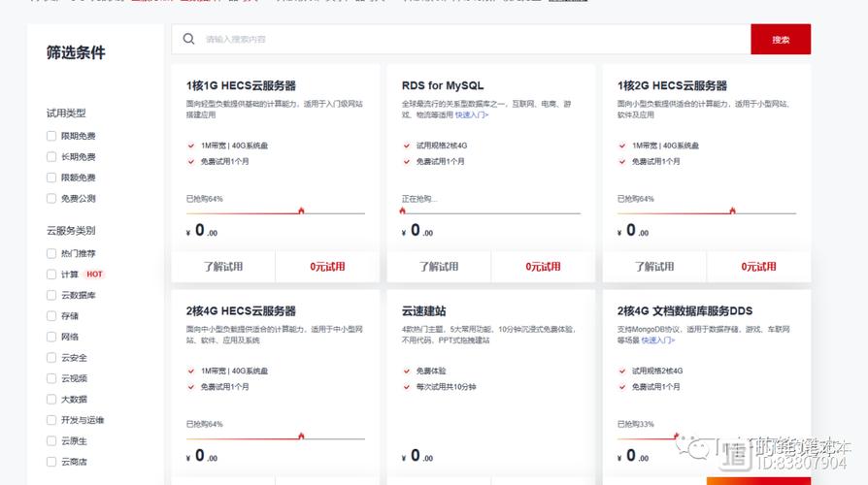Screen dimensions: 868x485
Task: Check the 云数据库 category
Action: pyautogui.click(x=51, y=295)
